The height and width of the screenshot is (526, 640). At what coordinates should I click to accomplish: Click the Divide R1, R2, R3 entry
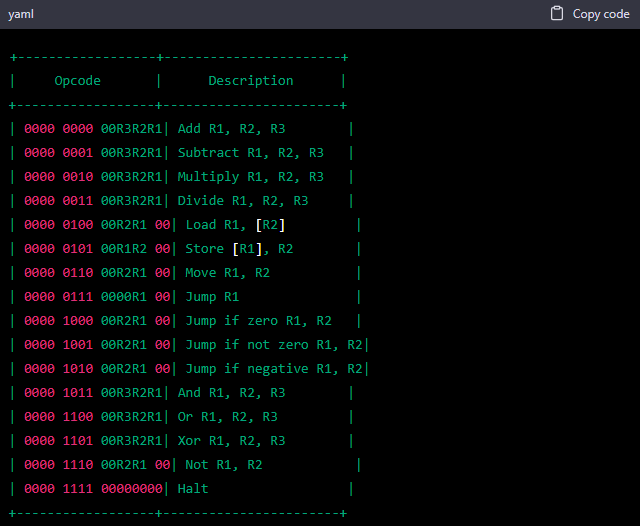click(x=243, y=201)
